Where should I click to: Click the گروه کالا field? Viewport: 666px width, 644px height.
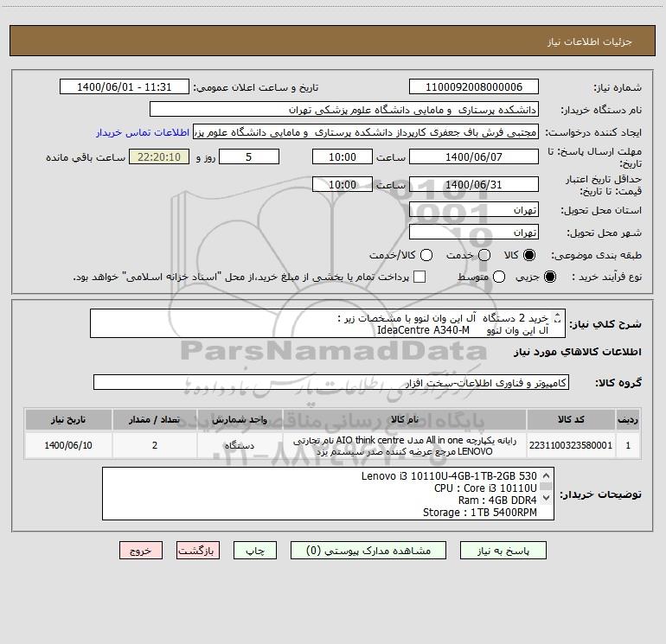[331, 382]
